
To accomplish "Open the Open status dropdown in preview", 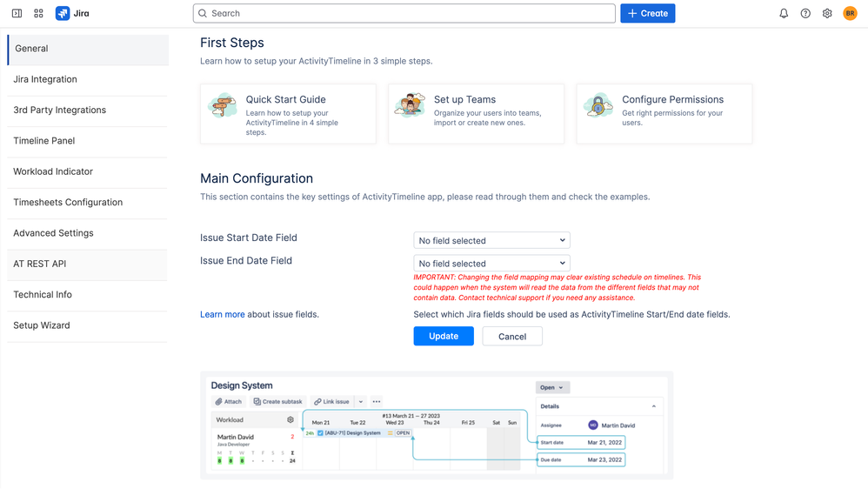I will click(552, 388).
